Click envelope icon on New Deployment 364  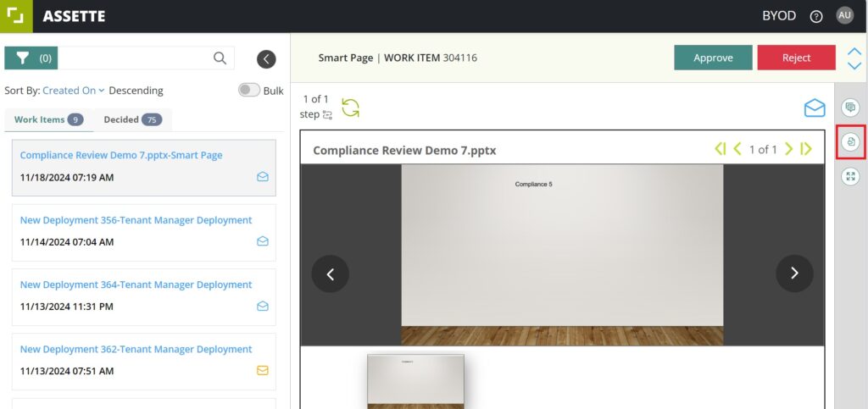point(263,306)
